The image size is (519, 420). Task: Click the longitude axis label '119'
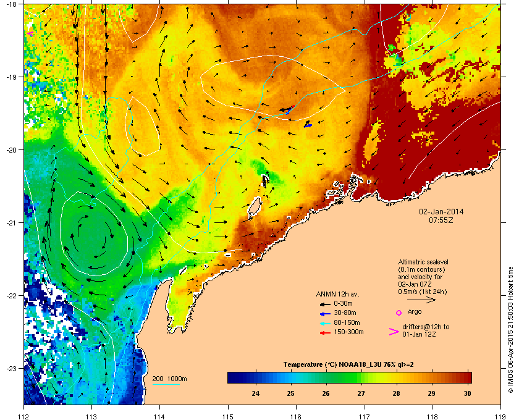pos(500,417)
